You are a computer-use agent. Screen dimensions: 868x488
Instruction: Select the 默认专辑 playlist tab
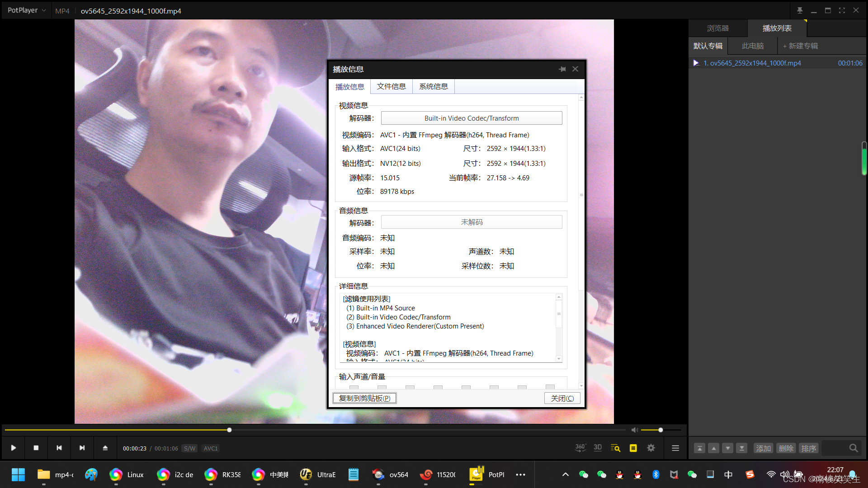point(708,46)
